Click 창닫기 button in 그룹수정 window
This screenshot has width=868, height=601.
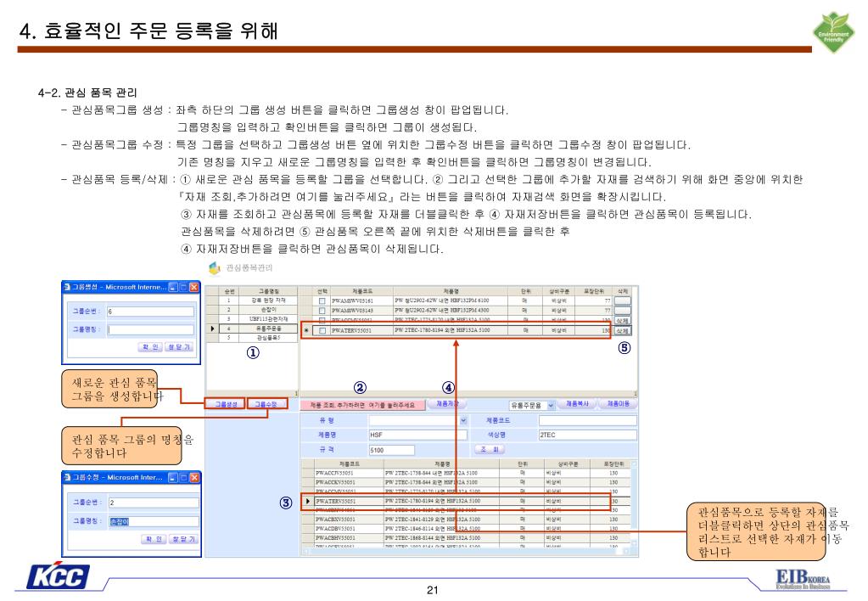point(182,539)
